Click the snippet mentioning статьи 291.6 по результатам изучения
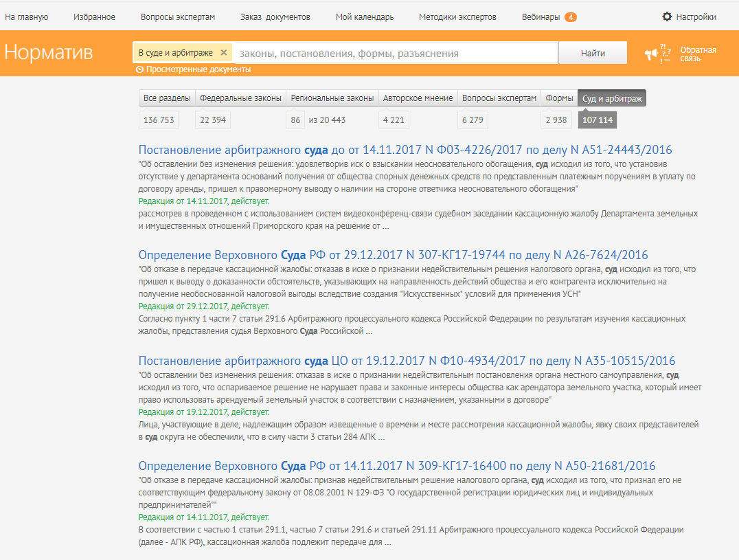Image resolution: width=739 pixels, height=560 pixels. point(412,325)
